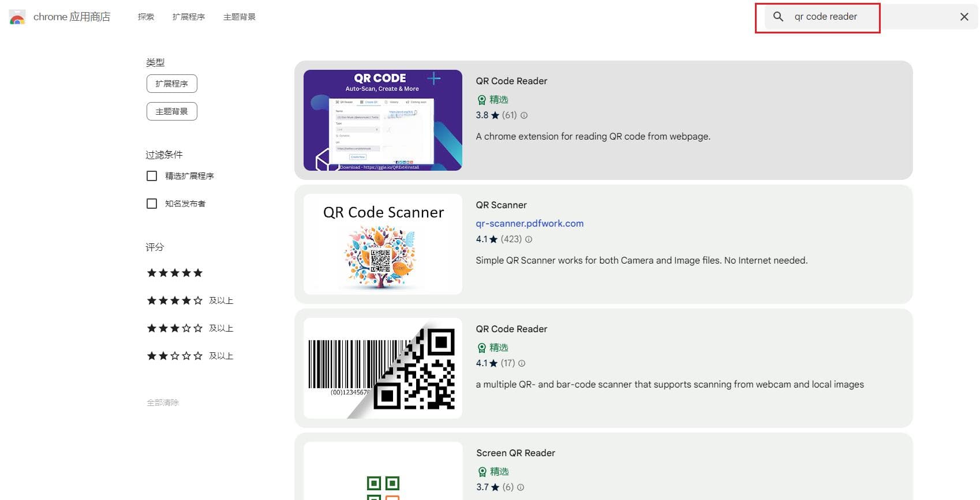The height and width of the screenshot is (500, 980).
Task: Open Screen QR Reader green icon thumbnail
Action: coord(383,471)
